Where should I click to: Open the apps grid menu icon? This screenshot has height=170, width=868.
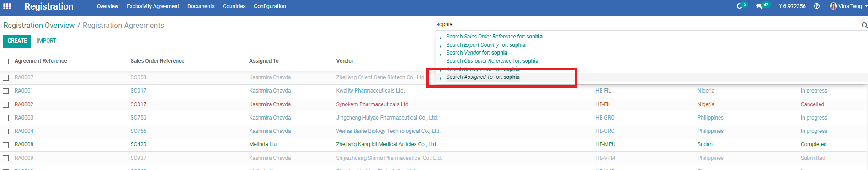7,6
